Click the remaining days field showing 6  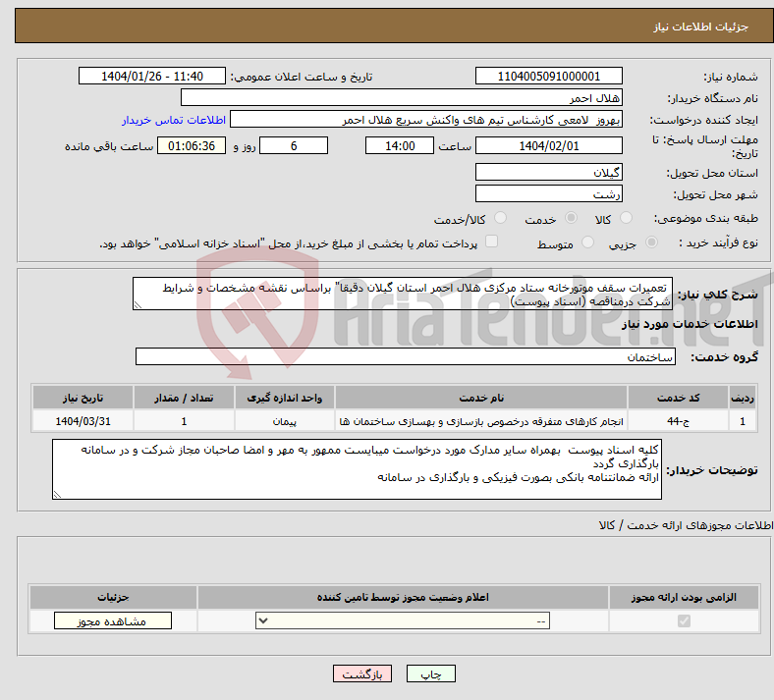pyautogui.click(x=294, y=145)
